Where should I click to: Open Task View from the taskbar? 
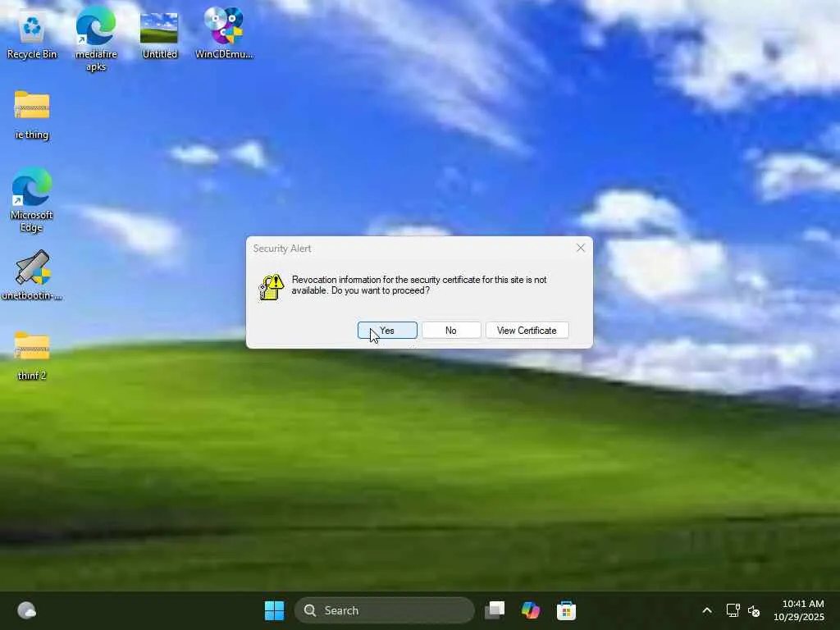coord(495,610)
